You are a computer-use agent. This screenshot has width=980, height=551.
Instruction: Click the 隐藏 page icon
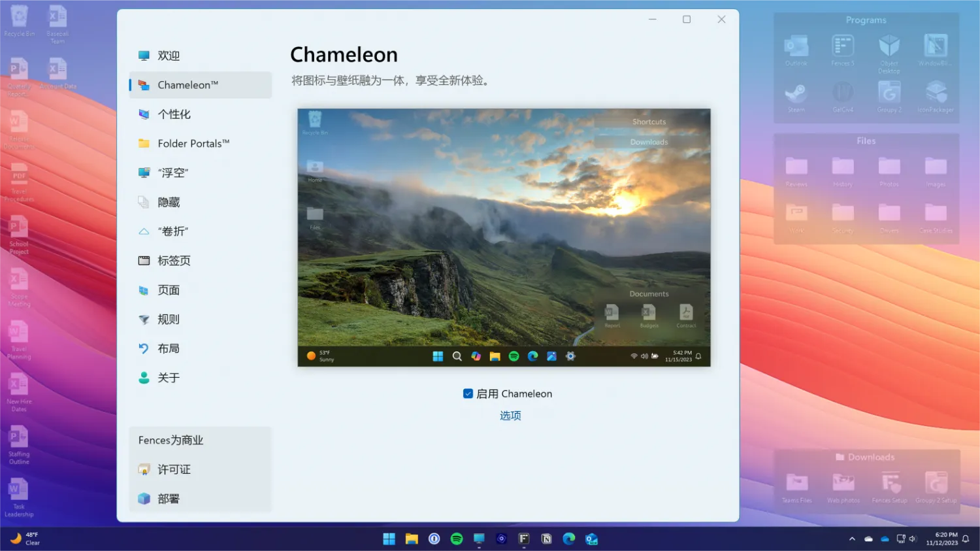(144, 203)
